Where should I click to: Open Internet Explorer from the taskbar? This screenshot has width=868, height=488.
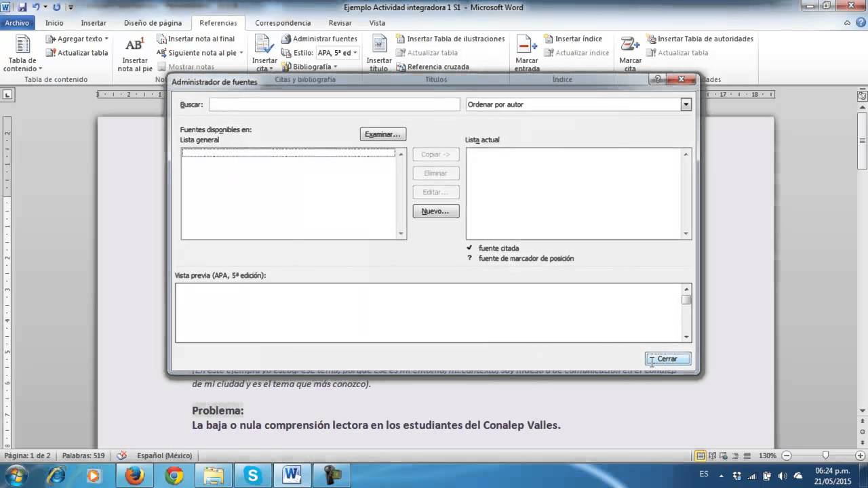coord(56,475)
